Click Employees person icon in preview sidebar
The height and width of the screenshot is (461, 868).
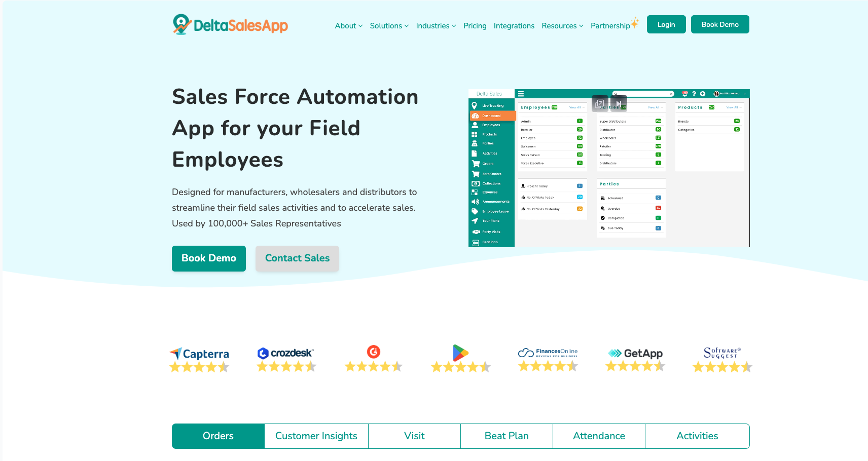click(475, 125)
